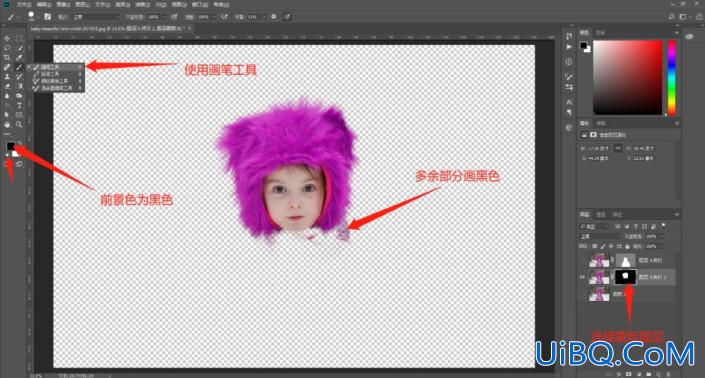The height and width of the screenshot is (378, 705).
Task: Select the Clone Stamp tool
Action: (x=7, y=77)
